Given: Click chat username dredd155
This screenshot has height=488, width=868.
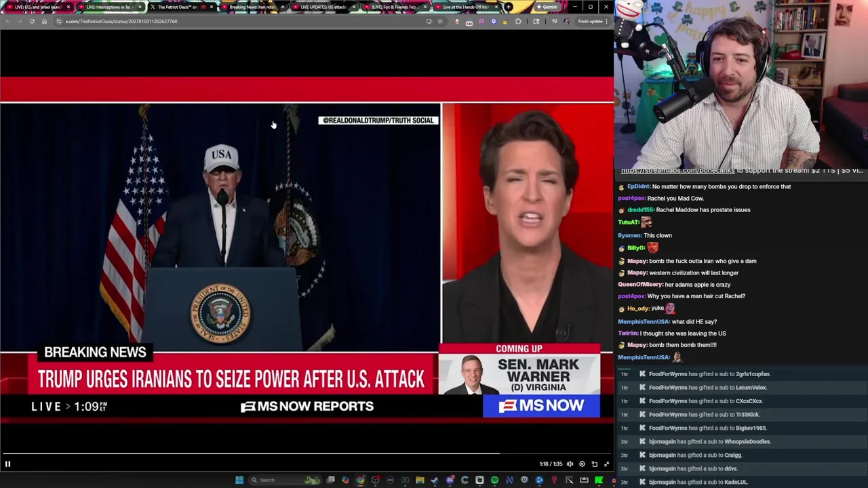Looking at the screenshot, I should (x=640, y=210).
